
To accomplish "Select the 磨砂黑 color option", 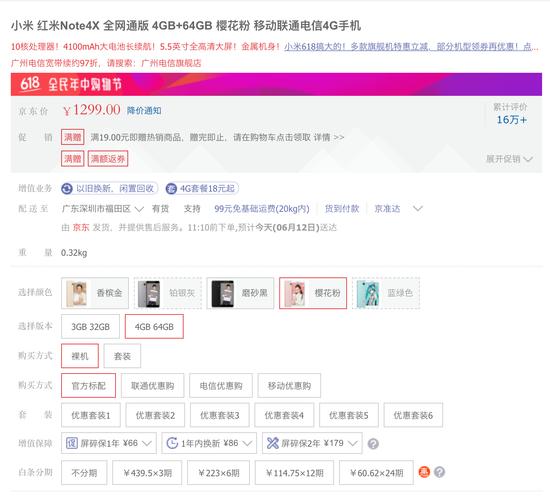I will click(240, 293).
